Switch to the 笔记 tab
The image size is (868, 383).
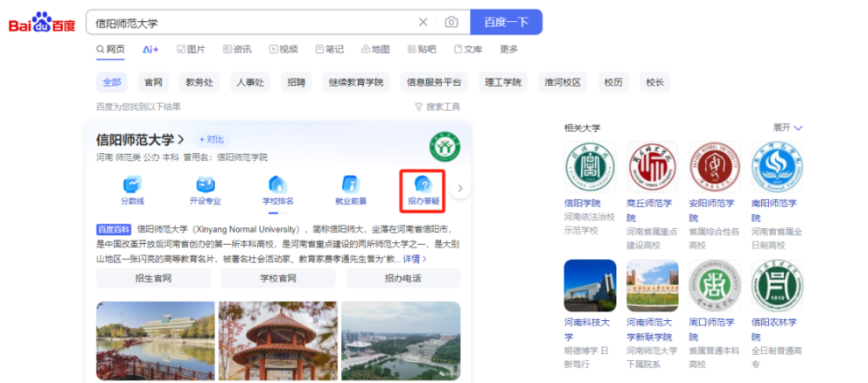tap(329, 49)
